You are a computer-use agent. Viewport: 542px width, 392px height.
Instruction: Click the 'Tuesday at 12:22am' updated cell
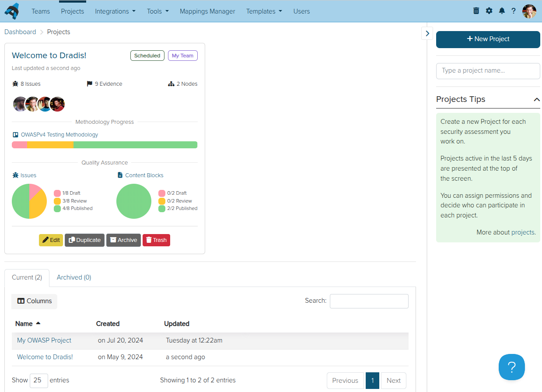[194, 340]
